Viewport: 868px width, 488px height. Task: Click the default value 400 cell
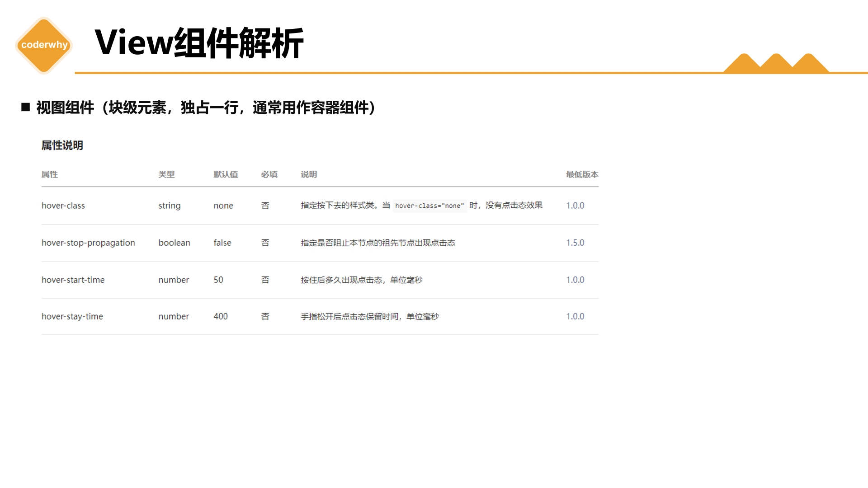221,316
